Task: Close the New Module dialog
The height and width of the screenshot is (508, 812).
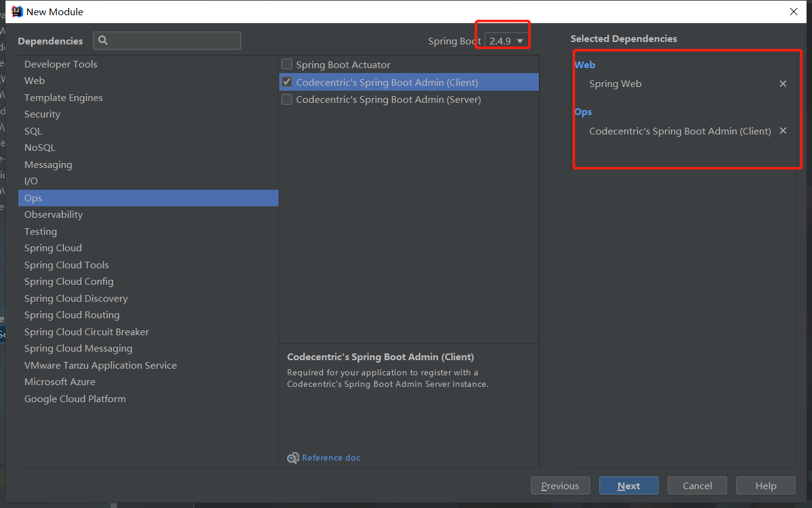Action: [x=793, y=12]
